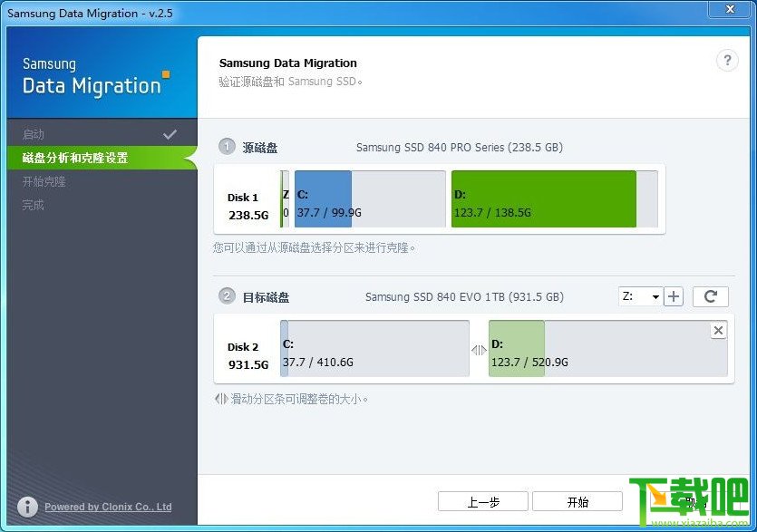Add partition with the plus button

click(x=674, y=296)
